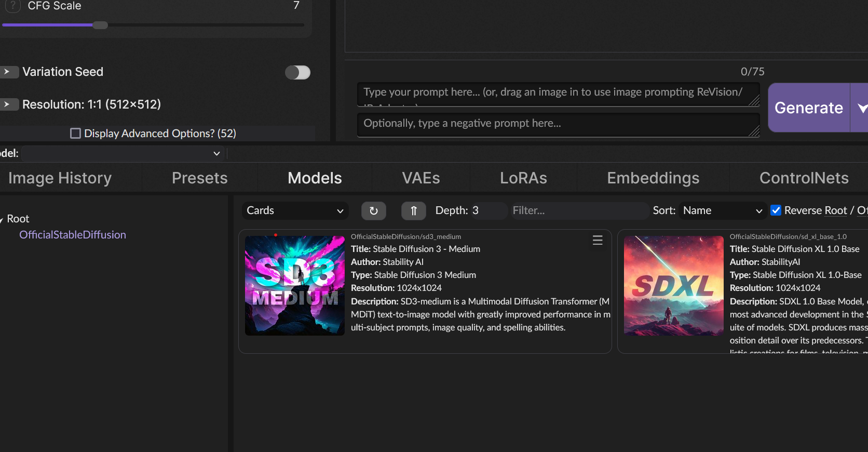
Task: Expand the Variation Seed group
Action: 8,72
